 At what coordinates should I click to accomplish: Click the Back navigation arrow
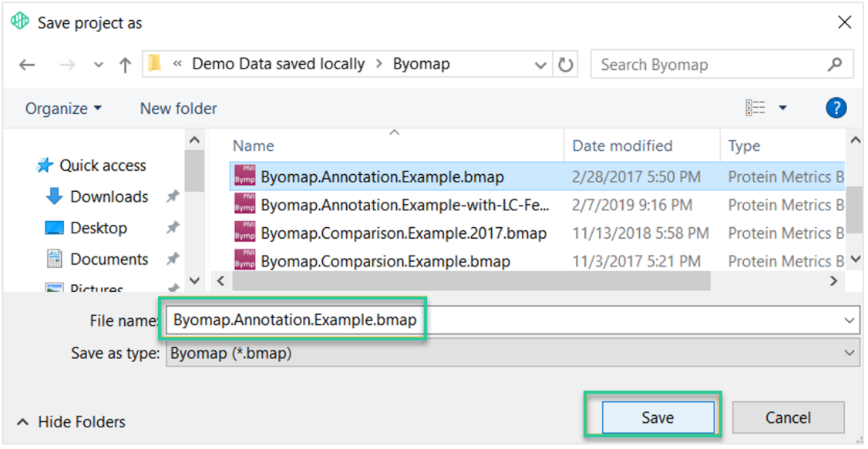coord(26,65)
